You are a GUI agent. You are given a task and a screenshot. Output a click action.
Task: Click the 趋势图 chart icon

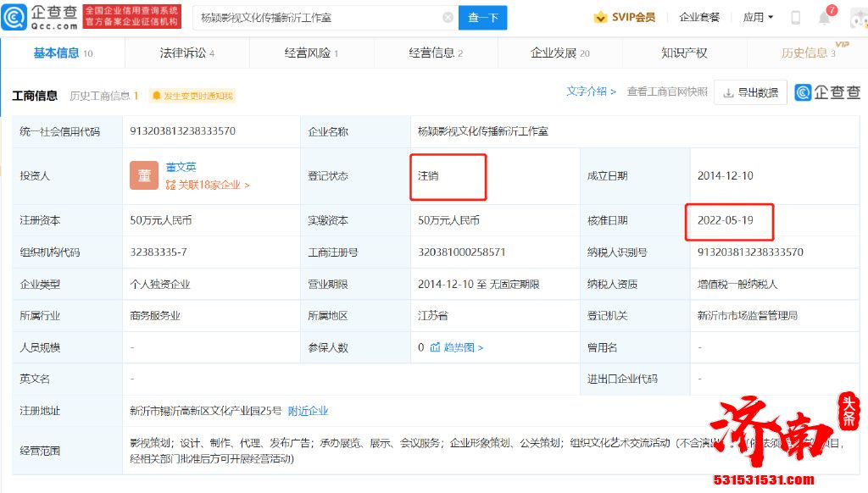tap(436, 347)
